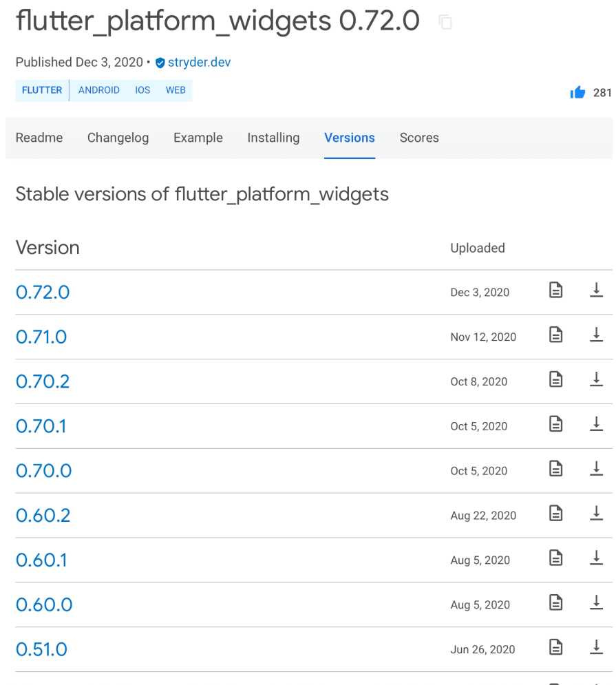The height and width of the screenshot is (685, 616).
Task: Open documentation icon for version 0.60.0
Action: click(555, 602)
